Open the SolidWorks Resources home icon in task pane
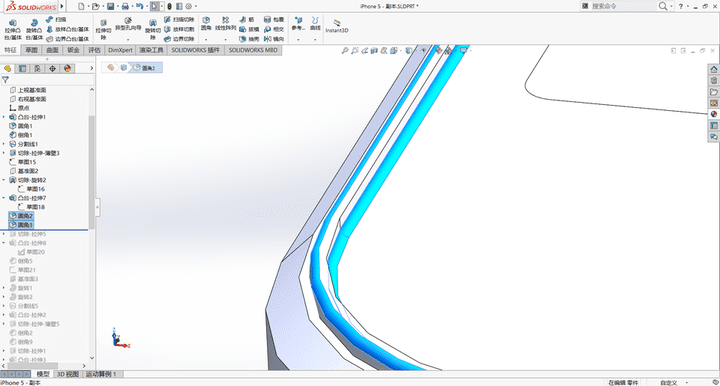Viewport: 720px width, 386px height. pos(714,69)
